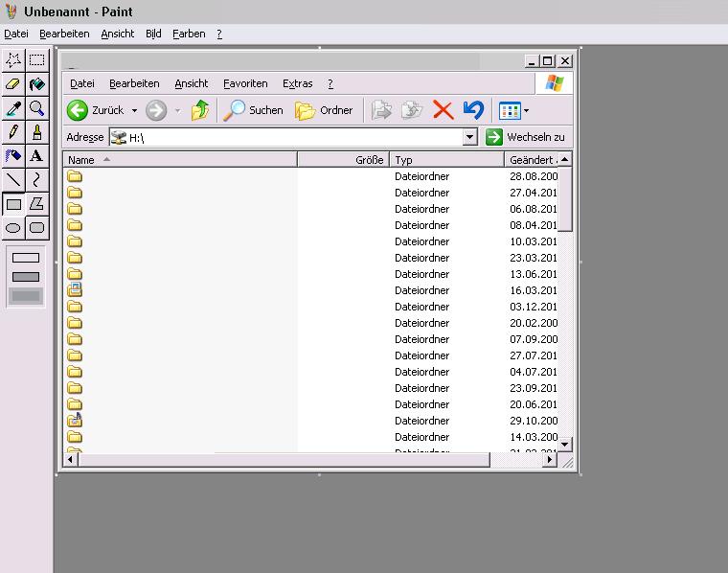
Task: Click the Wechseln zu button
Action: (526, 137)
